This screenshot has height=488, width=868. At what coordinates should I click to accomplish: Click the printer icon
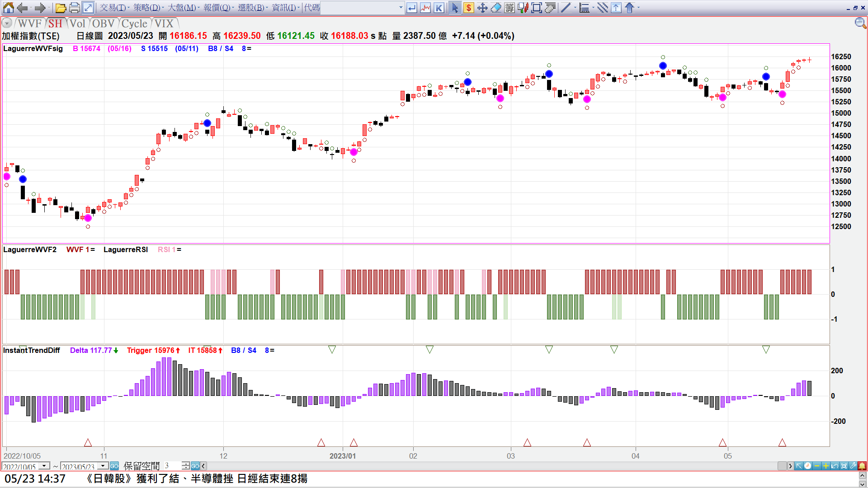74,8
